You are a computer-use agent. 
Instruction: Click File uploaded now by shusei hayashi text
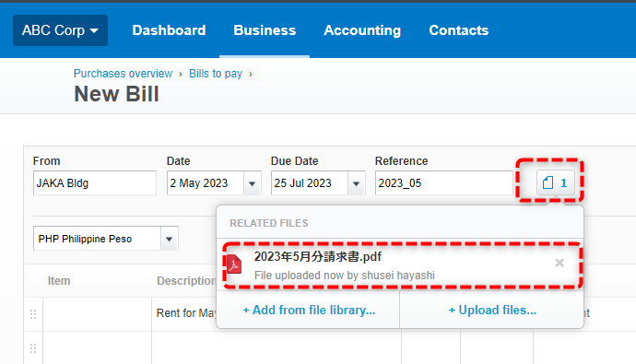click(x=345, y=276)
